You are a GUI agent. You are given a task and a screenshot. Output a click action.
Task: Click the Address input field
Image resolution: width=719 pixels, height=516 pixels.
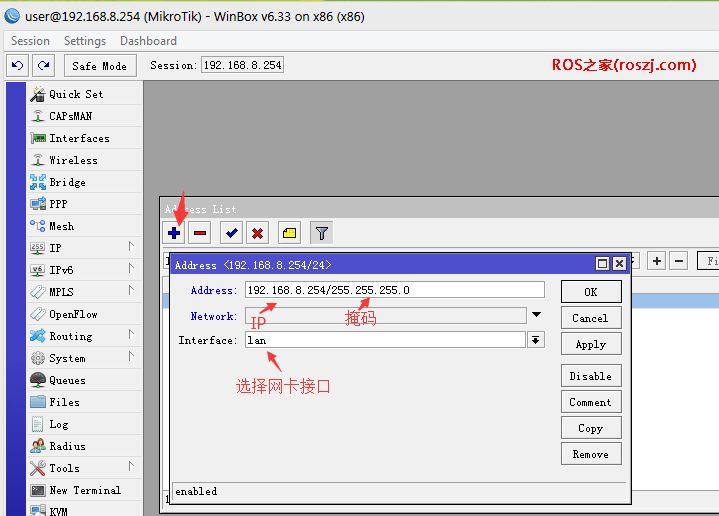[x=394, y=290]
